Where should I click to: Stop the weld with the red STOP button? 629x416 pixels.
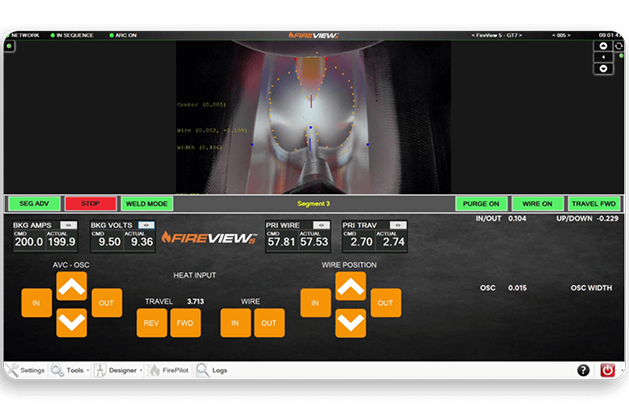coord(91,203)
